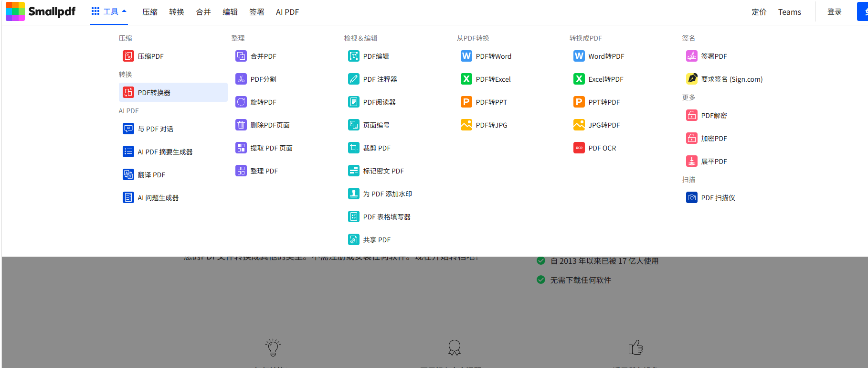Viewport: 868px width, 368px height.
Task: Click the 删除PDF页面 trash icon
Action: pos(241,125)
